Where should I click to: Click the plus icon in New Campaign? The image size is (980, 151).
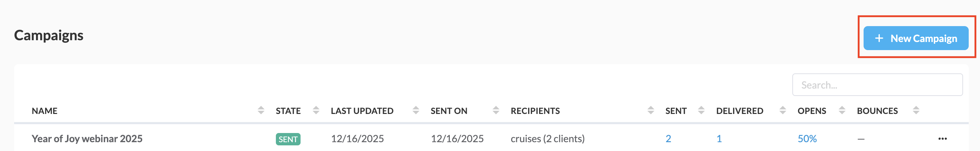click(879, 38)
